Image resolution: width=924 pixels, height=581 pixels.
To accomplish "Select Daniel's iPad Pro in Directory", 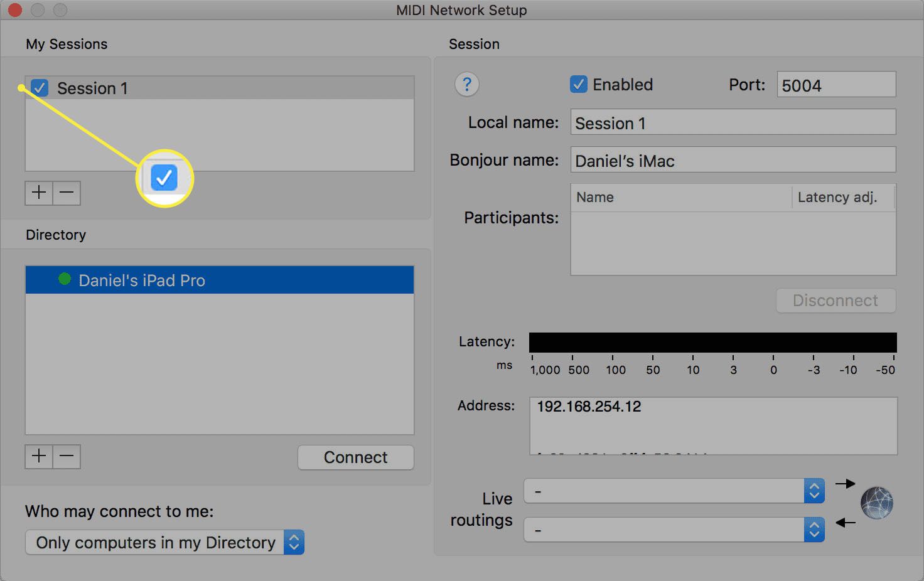I will click(x=220, y=280).
